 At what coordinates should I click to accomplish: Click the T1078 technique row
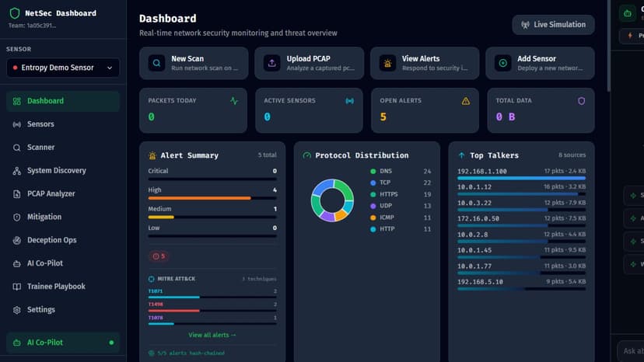tap(212, 320)
